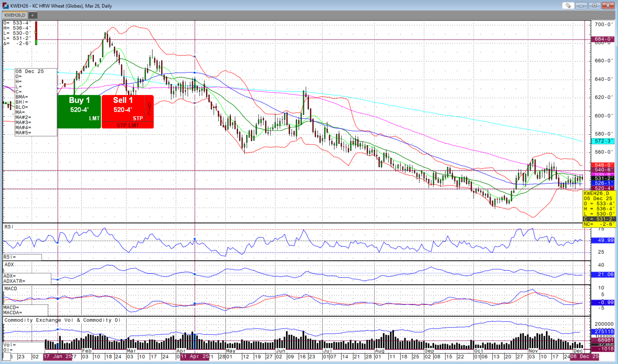Click the Buy 1 520-4' LMT button
Viewport: 618px width, 364px height.
click(x=79, y=112)
